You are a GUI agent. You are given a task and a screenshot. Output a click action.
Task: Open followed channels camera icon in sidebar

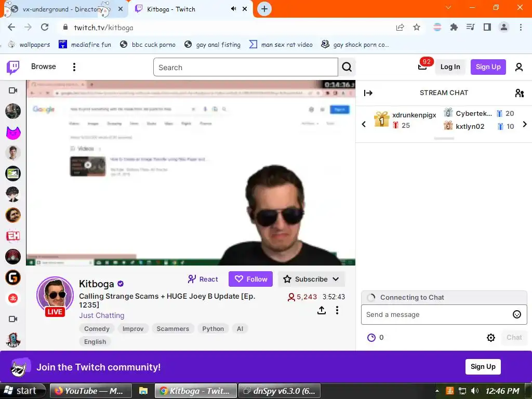pos(13,90)
